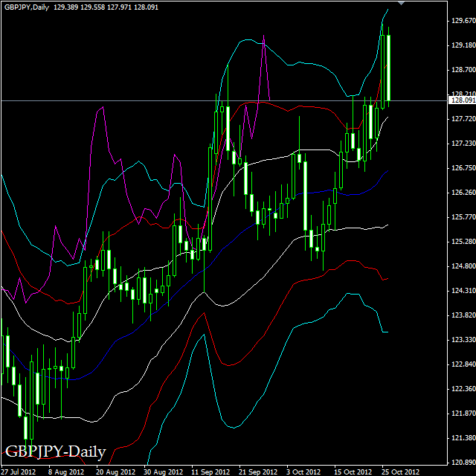Click the 30 Aug 2012 date label

163,472
